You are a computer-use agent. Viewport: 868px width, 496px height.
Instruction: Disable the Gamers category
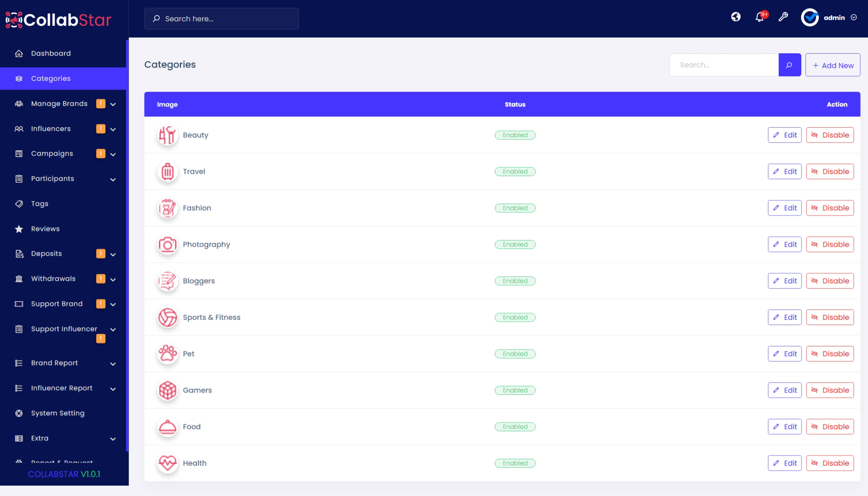(x=830, y=390)
